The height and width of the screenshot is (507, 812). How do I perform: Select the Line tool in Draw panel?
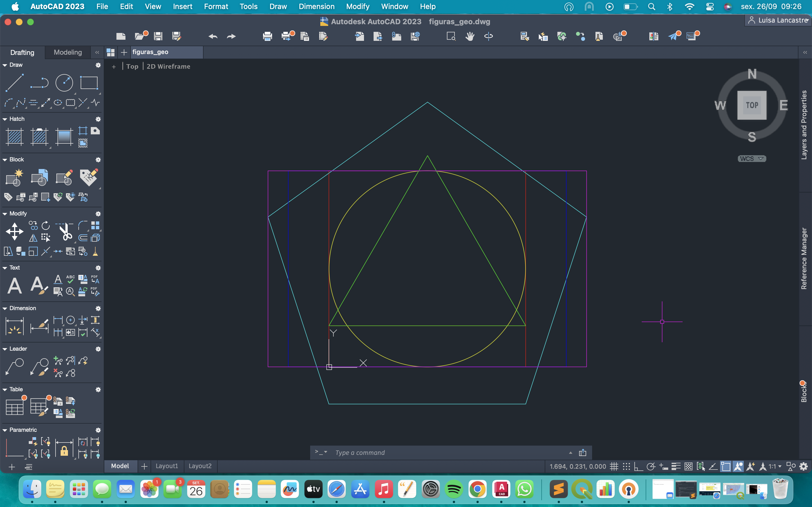pos(14,83)
